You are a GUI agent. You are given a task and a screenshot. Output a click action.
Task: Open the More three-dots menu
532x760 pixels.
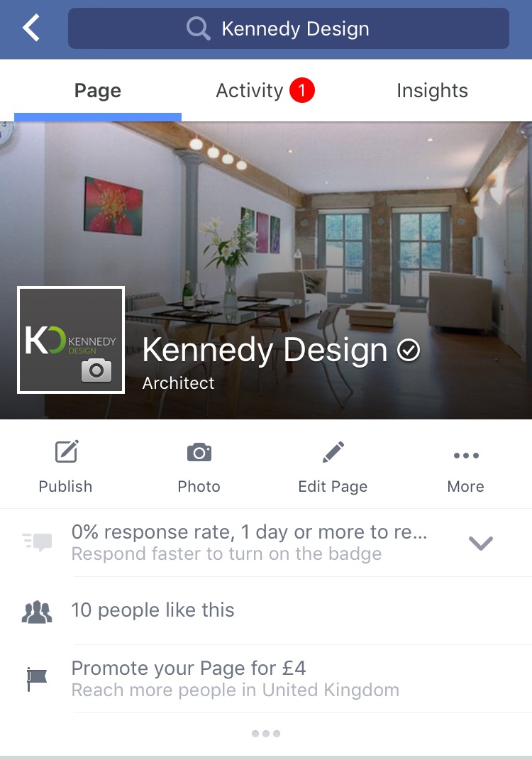click(x=466, y=455)
